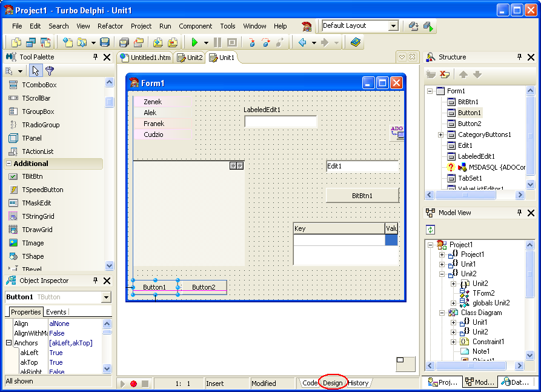Viewport: 541px width, 392px height.
Task: Click the Button2 control on Form1
Action: point(204,287)
